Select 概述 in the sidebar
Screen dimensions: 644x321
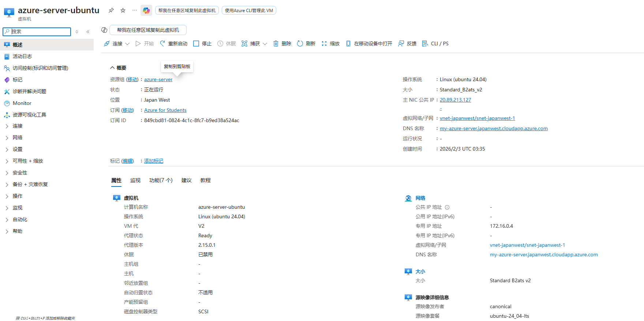point(47,45)
